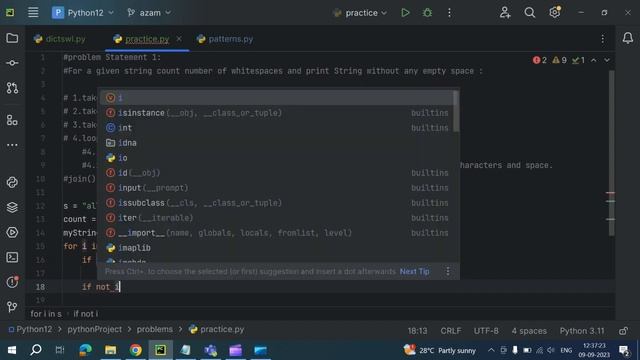Go to next highlighted problem arrow
The image size is (640, 360).
coord(607,60)
